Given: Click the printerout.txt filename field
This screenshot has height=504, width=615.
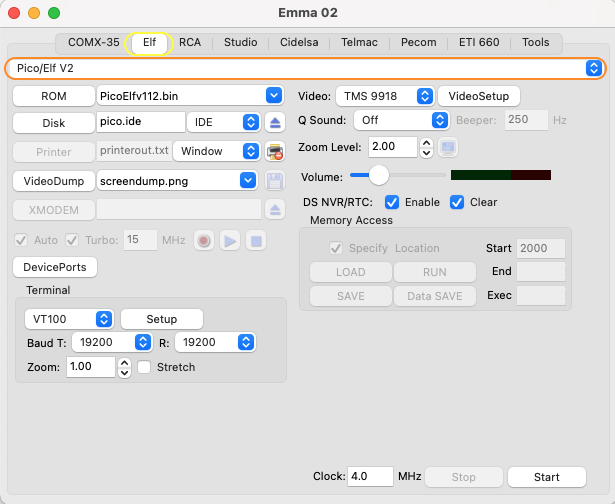Looking at the screenshot, I should coord(134,151).
